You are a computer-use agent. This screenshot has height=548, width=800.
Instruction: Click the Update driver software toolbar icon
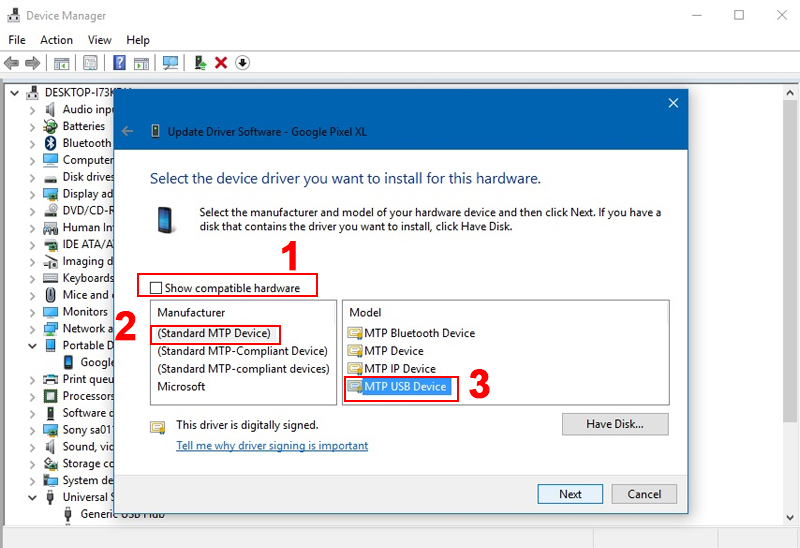point(200,63)
